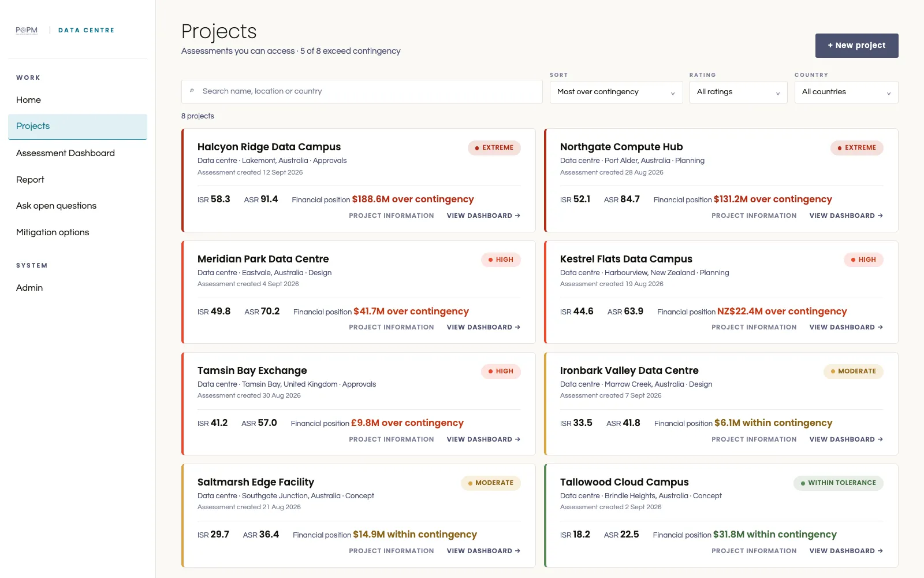This screenshot has height=578, width=924.
Task: View dashboard for Kestrel Flats Data Campus
Action: tap(846, 327)
